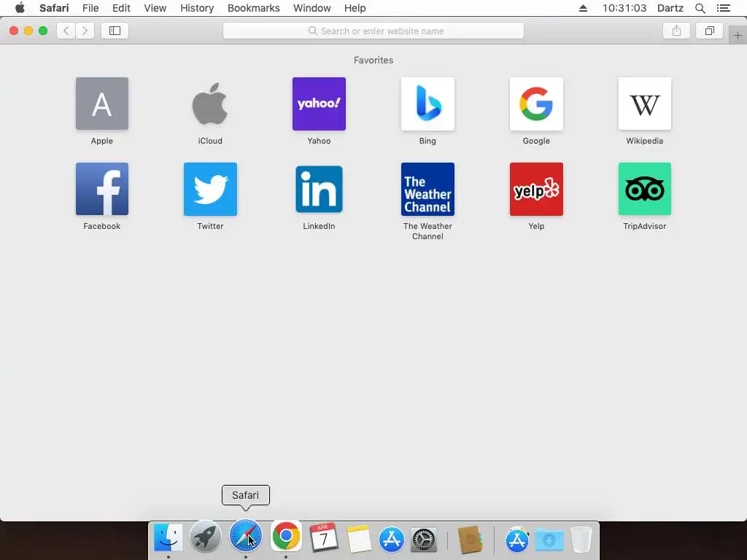Viewport: 747px width, 560px height.
Task: Minimize Safari with the yellow button
Action: click(x=28, y=31)
